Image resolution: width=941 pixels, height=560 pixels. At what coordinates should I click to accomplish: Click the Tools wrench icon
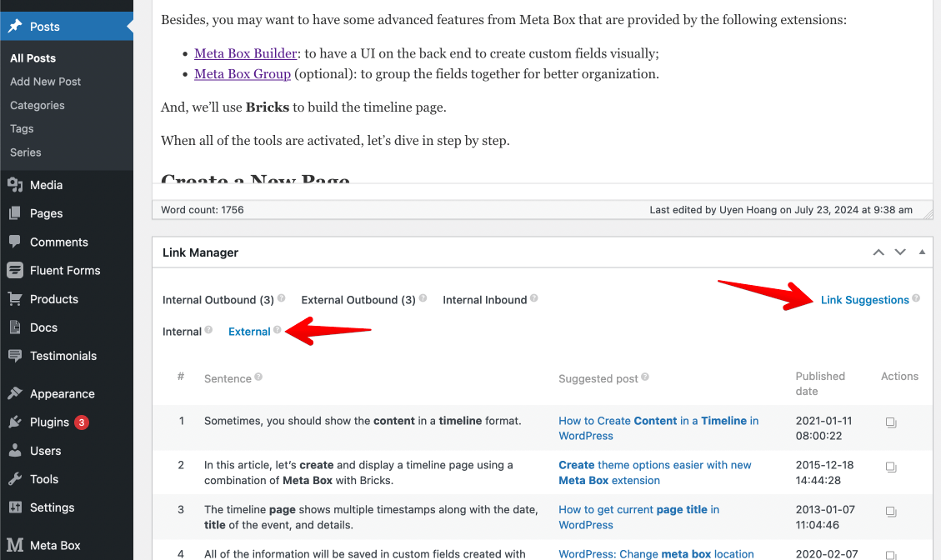click(15, 479)
